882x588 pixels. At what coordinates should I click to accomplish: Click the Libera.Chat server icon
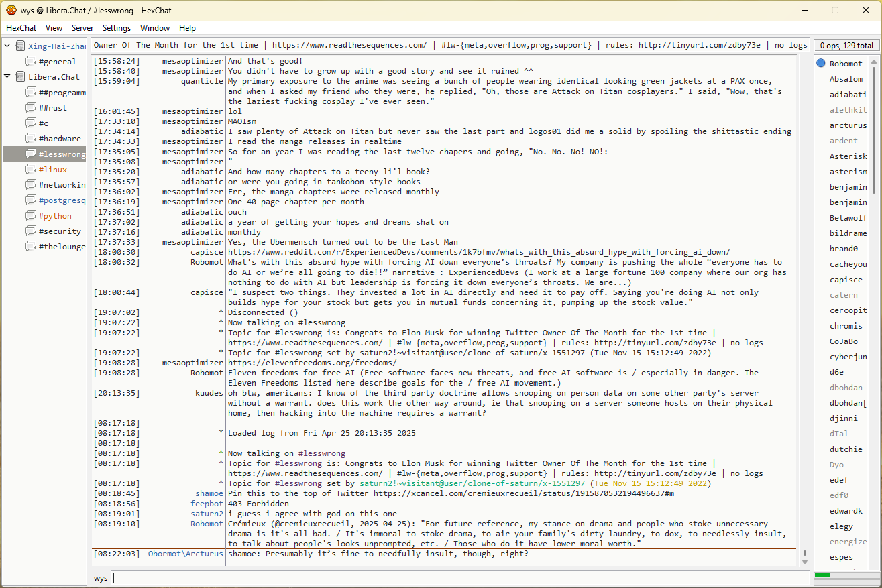click(x=20, y=77)
